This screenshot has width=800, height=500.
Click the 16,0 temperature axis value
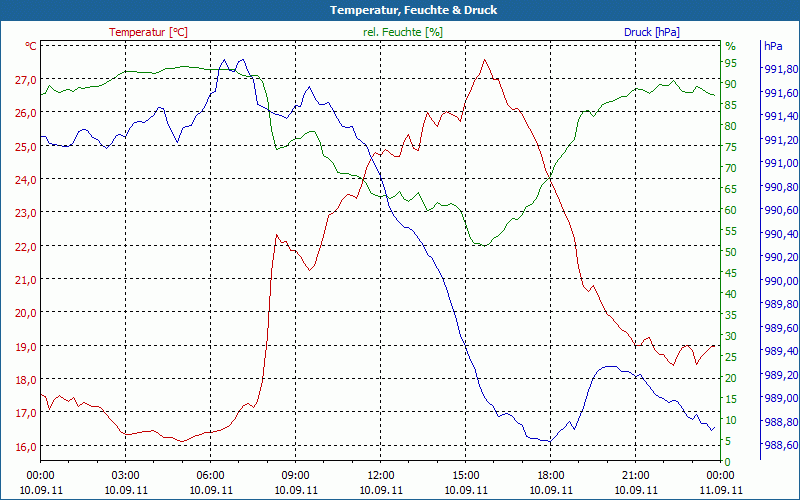coord(28,446)
